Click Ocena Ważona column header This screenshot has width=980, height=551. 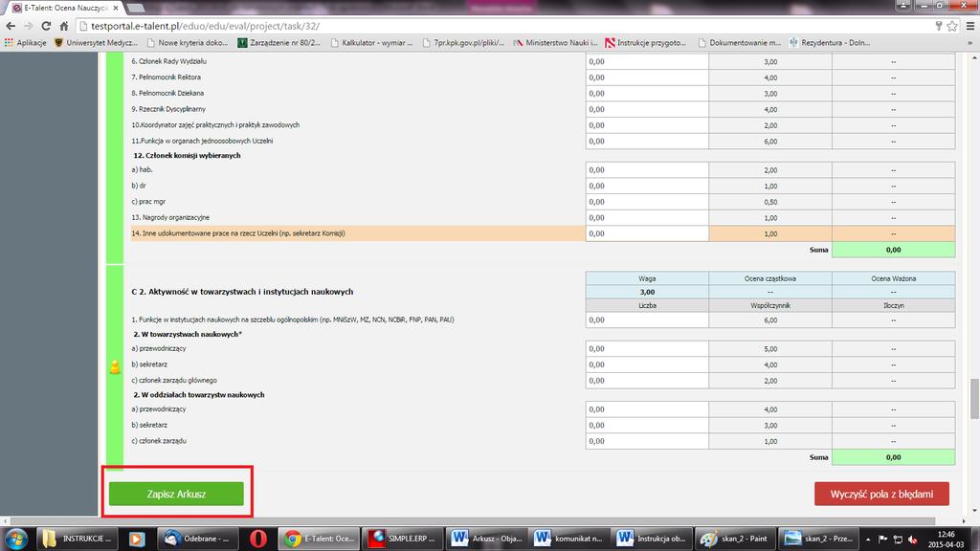[x=893, y=278]
